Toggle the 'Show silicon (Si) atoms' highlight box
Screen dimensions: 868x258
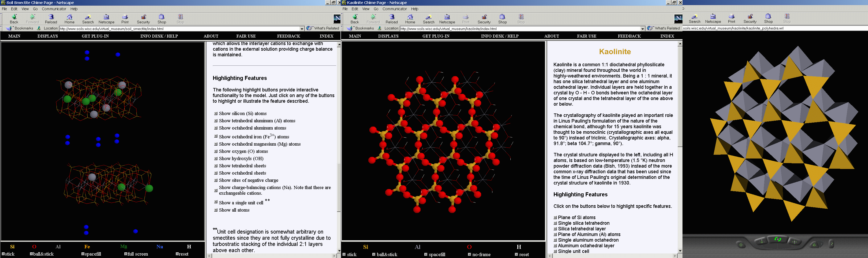point(216,114)
